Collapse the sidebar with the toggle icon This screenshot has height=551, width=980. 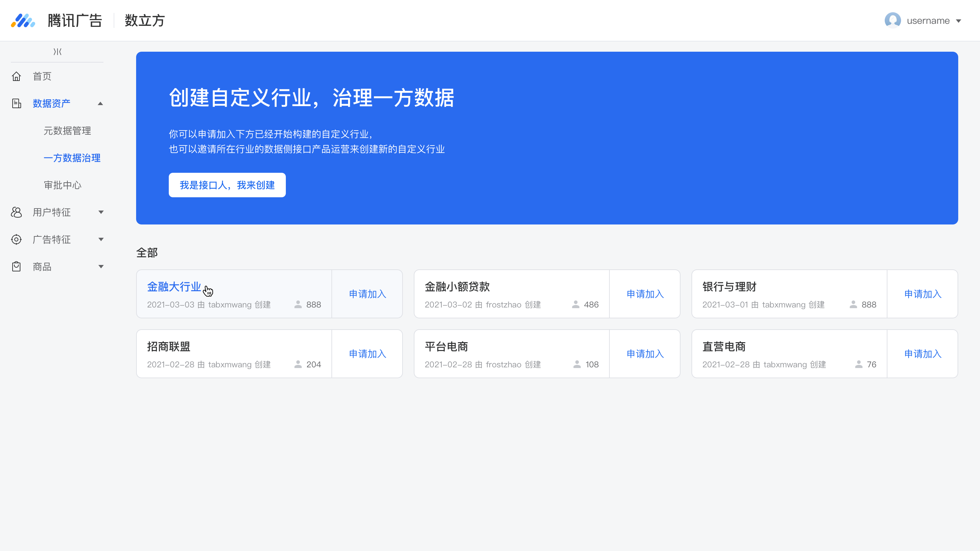58,51
